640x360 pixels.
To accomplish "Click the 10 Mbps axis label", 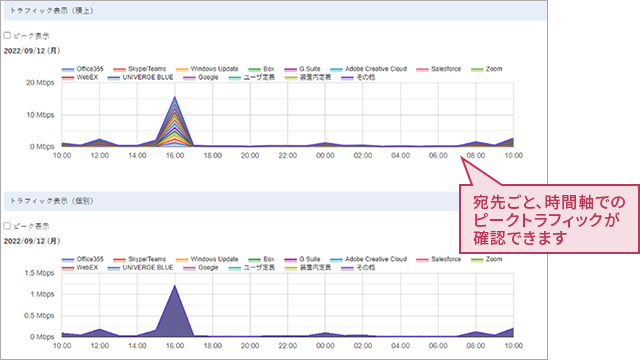I will [40, 115].
